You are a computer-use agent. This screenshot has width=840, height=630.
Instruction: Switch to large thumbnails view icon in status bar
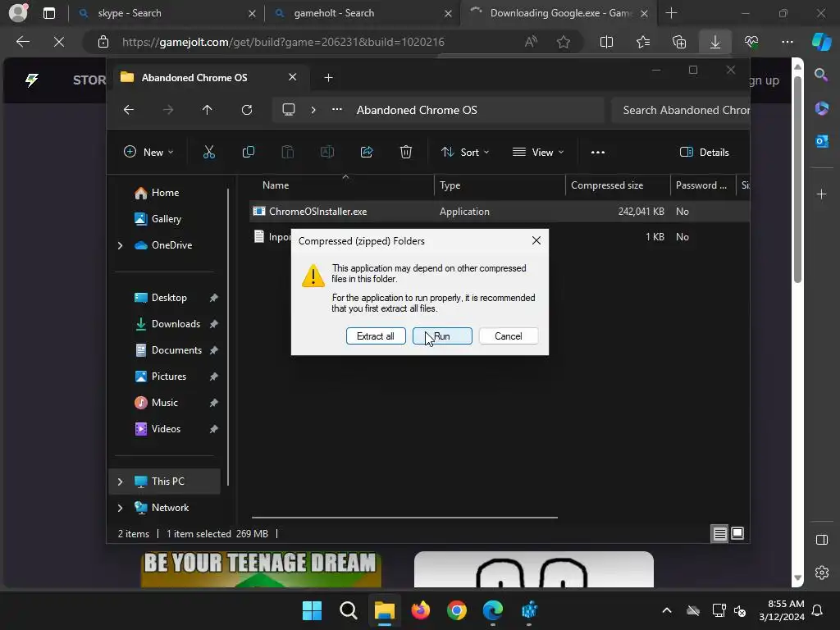pos(737,533)
